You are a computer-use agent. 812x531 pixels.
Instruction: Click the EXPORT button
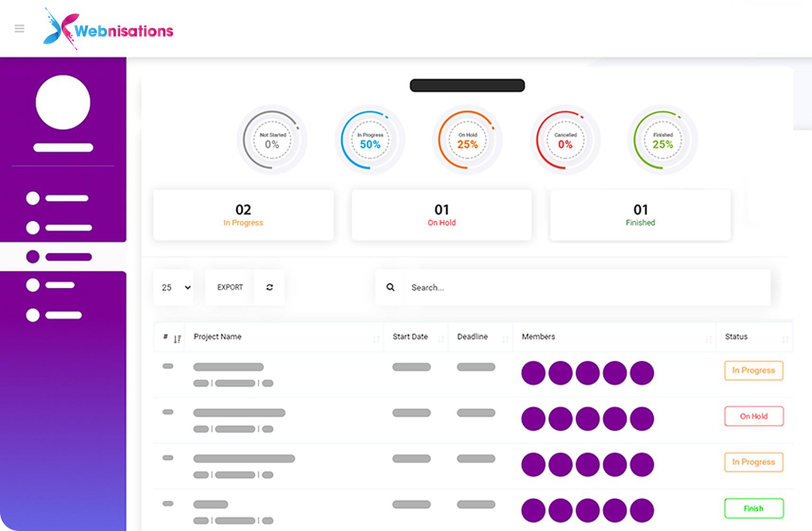pyautogui.click(x=230, y=287)
